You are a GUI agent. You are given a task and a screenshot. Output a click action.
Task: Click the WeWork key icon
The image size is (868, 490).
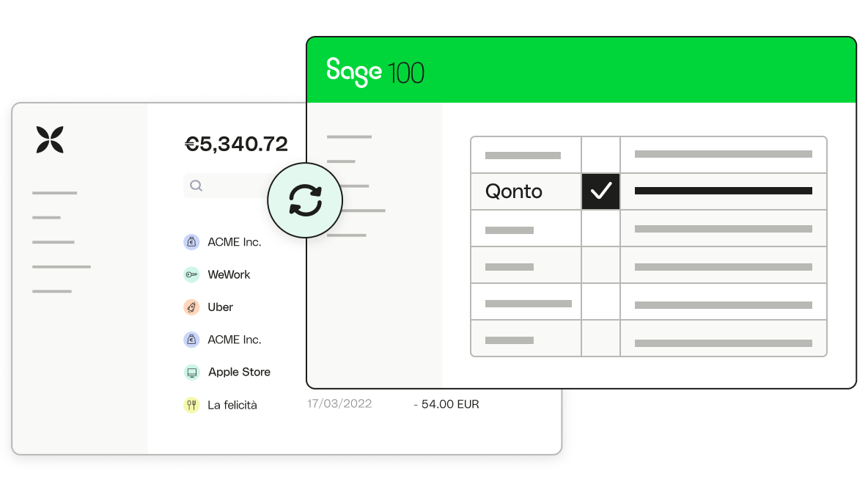[191, 274]
